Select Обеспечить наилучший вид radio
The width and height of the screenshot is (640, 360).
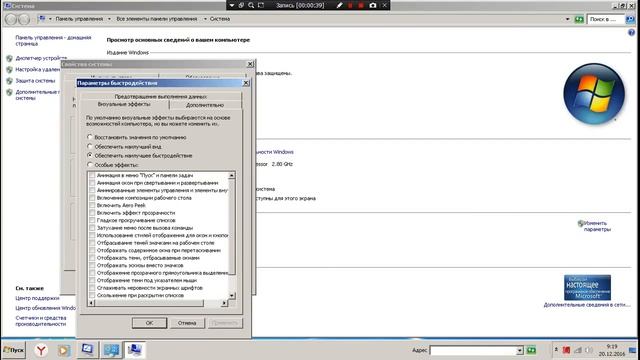pyautogui.click(x=90, y=146)
